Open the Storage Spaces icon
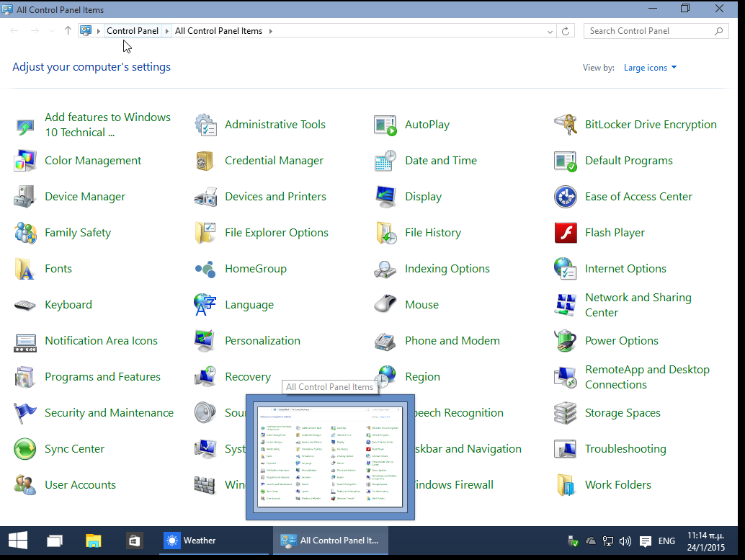The image size is (745, 560). (566, 413)
